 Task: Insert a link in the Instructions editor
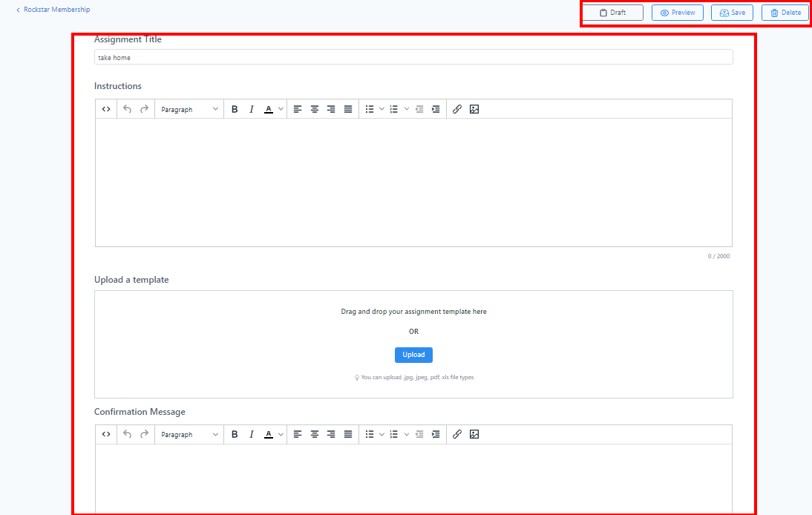457,109
